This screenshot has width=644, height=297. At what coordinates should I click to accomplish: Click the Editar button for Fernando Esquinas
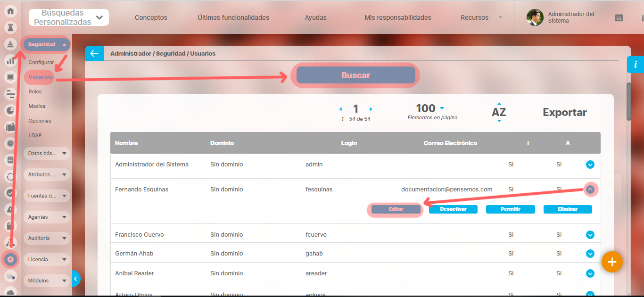point(396,209)
